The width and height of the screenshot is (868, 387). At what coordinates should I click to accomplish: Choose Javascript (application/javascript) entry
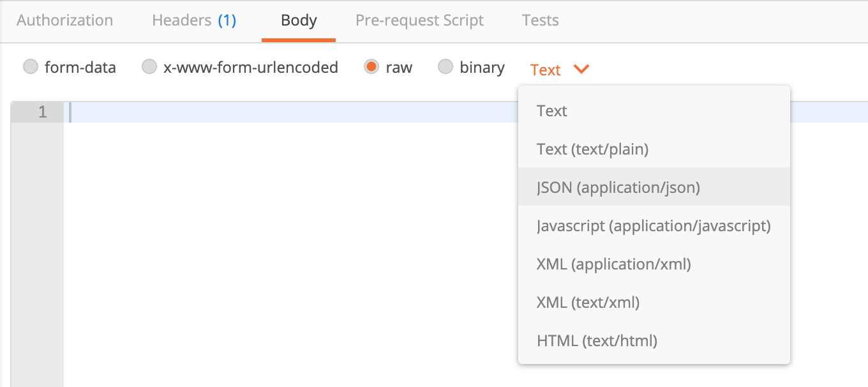coord(654,226)
